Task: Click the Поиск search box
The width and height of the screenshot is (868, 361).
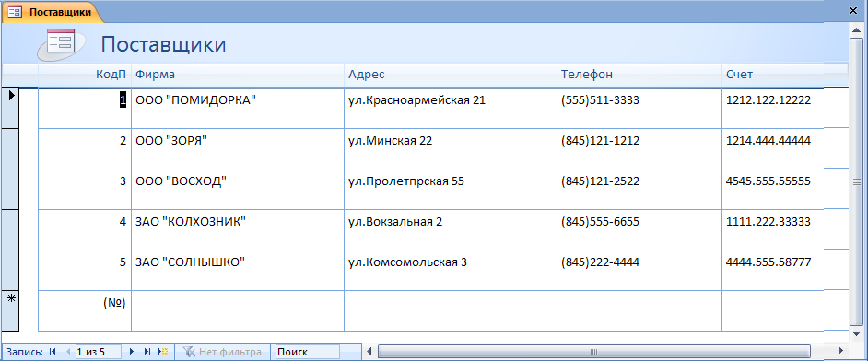Action: point(307,352)
